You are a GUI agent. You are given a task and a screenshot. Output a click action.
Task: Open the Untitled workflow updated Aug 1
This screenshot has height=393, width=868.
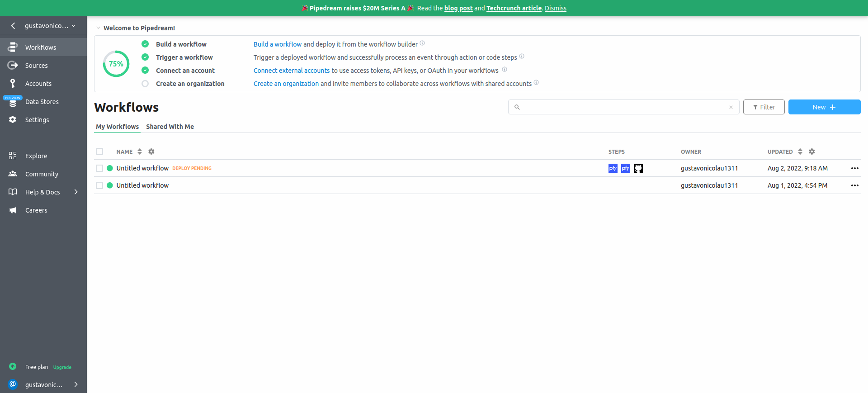click(142, 185)
